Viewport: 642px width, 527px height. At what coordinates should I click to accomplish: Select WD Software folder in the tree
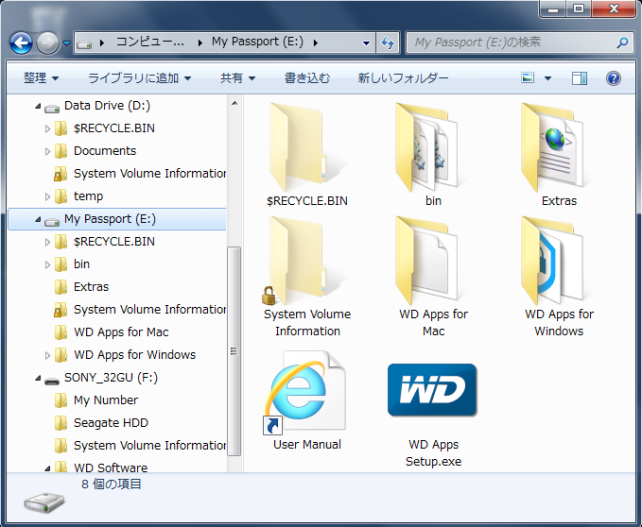tap(111, 467)
